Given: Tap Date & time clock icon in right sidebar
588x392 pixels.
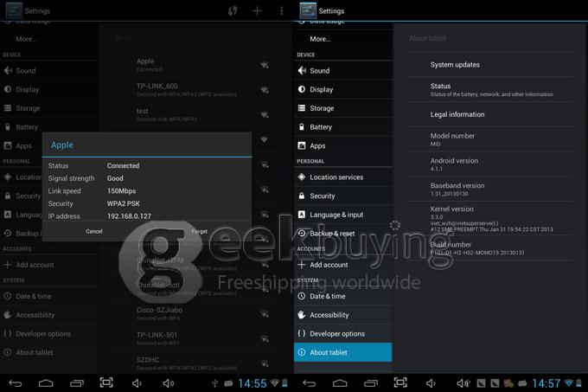Looking at the screenshot, I should coord(302,296).
